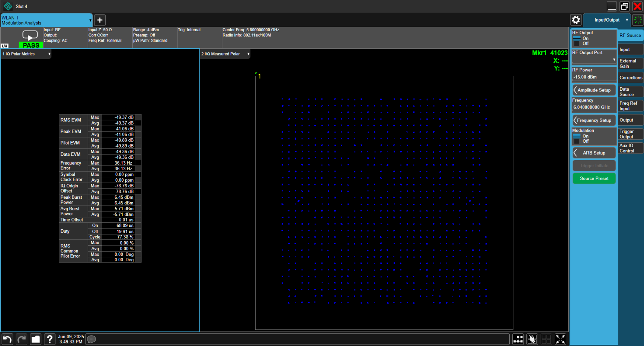Open ARB Setup submenu
Screen dimensions: 644x346
point(594,153)
